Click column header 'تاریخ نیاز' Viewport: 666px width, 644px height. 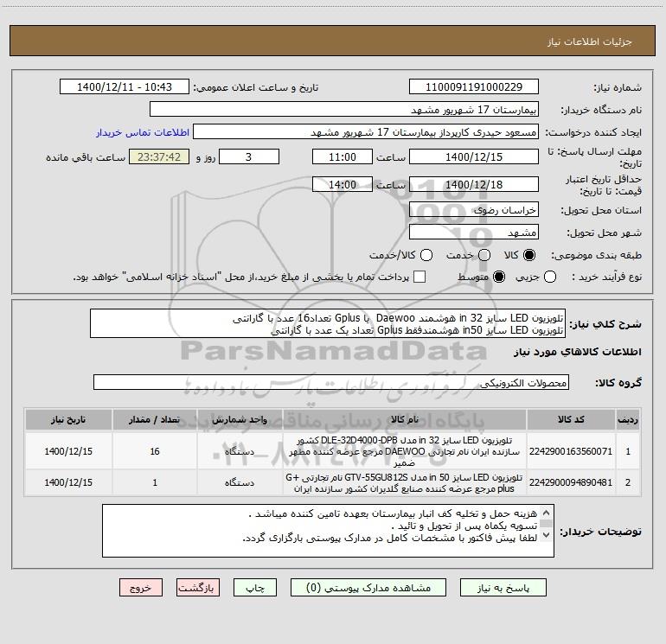[x=68, y=419]
